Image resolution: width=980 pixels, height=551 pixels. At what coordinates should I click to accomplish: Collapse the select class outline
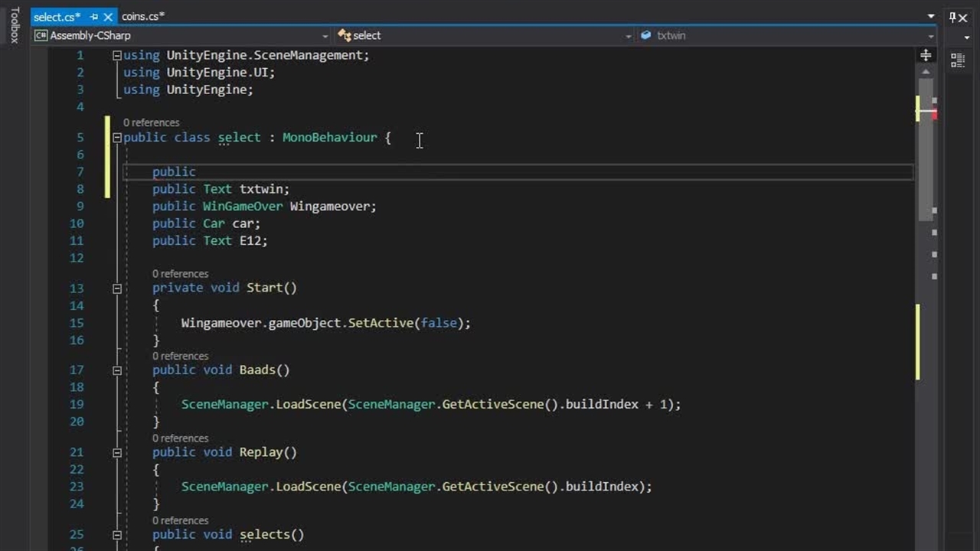click(117, 138)
